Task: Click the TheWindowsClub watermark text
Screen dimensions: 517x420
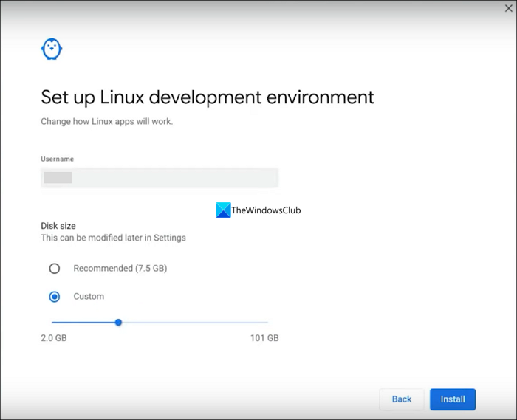Action: (x=266, y=210)
